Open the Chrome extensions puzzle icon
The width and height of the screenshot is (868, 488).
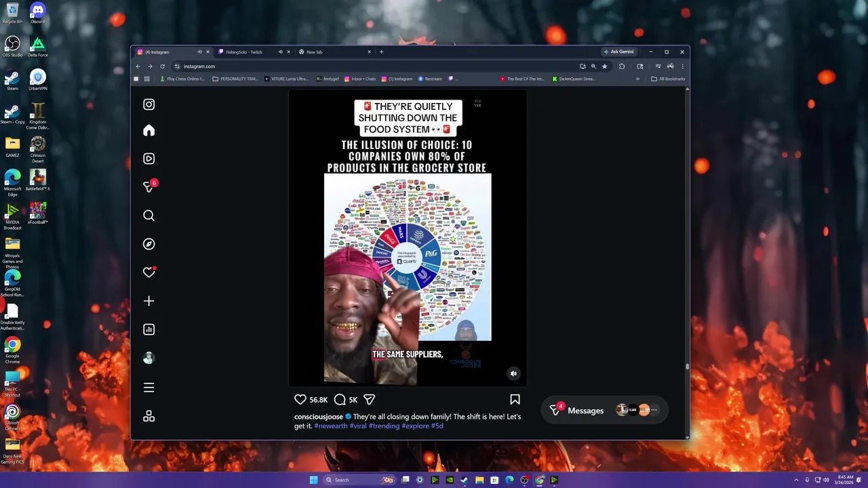622,66
